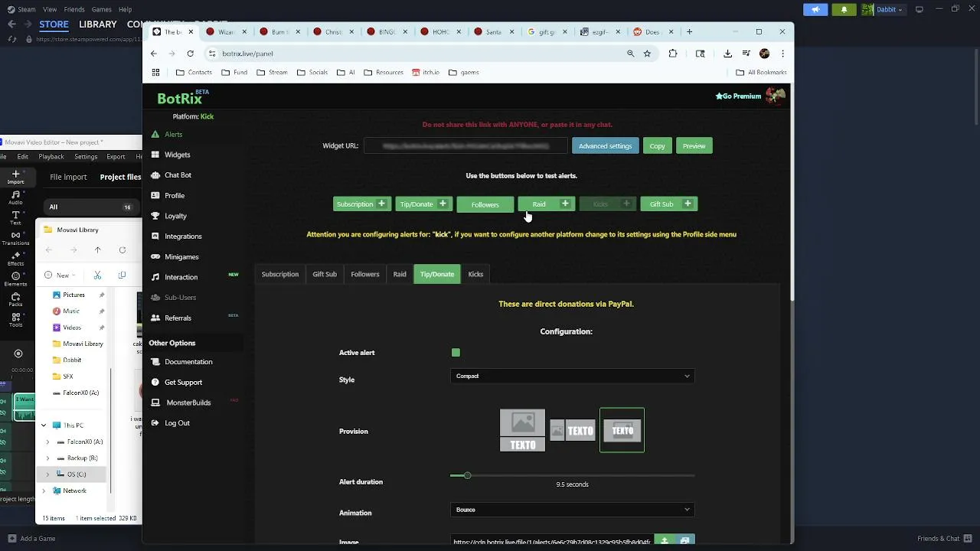Open Steam LIBRARY tab

tap(97, 24)
